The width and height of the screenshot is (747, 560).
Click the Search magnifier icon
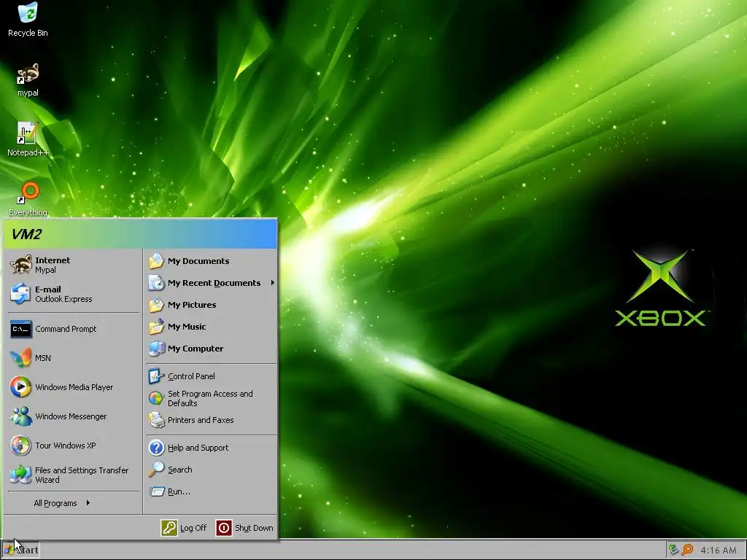tap(156, 470)
